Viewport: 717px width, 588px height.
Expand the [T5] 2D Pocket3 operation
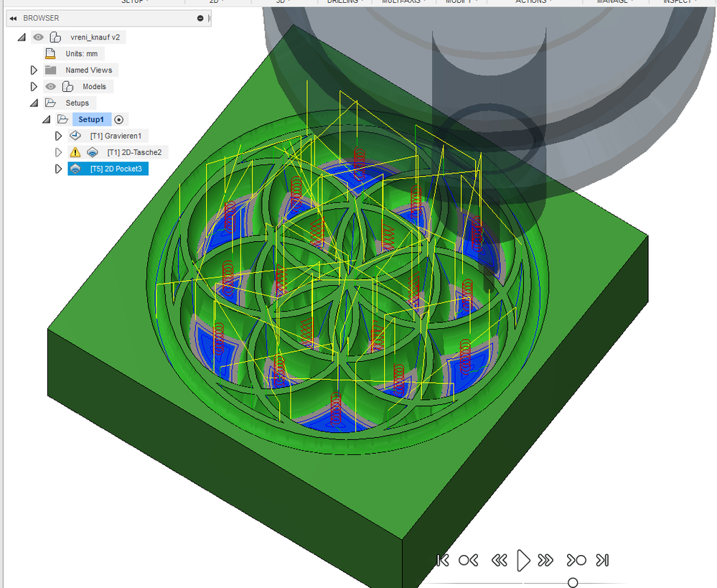(58, 169)
